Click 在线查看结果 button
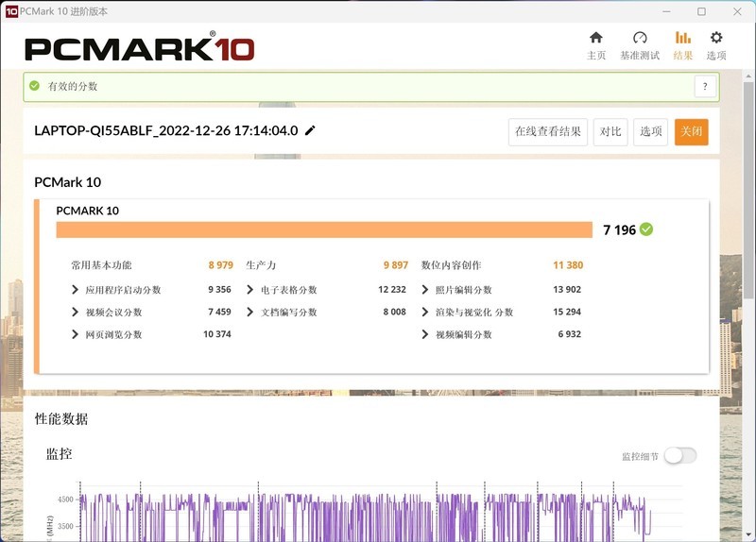The width and height of the screenshot is (756, 542). 548,131
